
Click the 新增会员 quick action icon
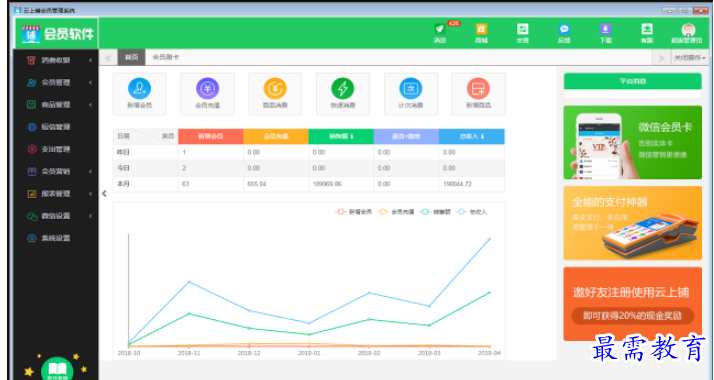[x=139, y=88]
